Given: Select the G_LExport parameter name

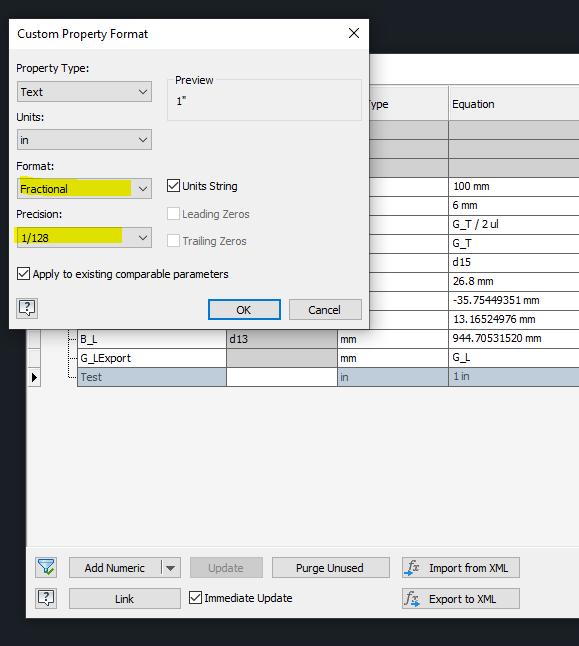Looking at the screenshot, I should click(x=152, y=358).
